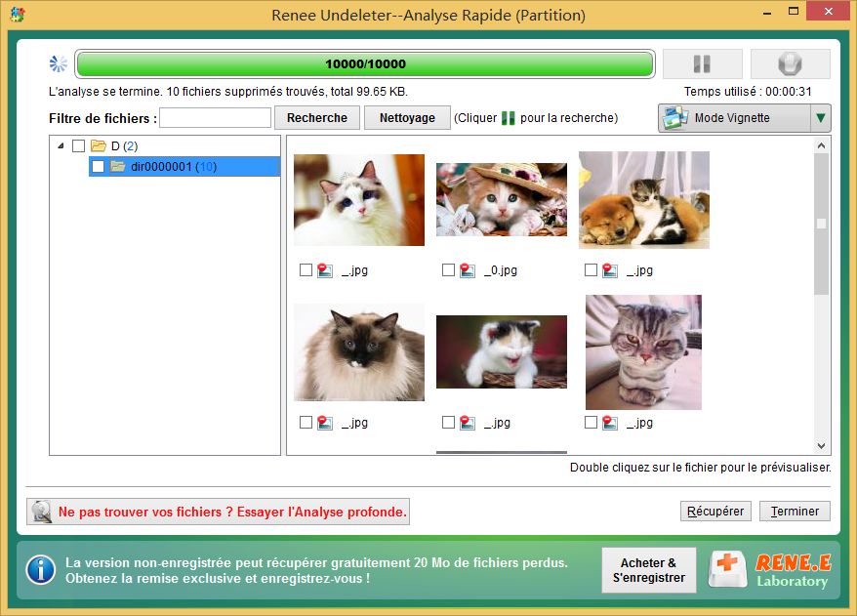Click the Filtre de fichiers text field
The height and width of the screenshot is (616, 857).
click(x=215, y=118)
